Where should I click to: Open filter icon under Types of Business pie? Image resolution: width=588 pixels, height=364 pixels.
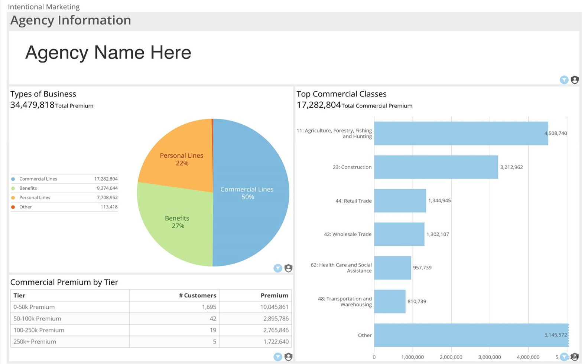pyautogui.click(x=277, y=268)
